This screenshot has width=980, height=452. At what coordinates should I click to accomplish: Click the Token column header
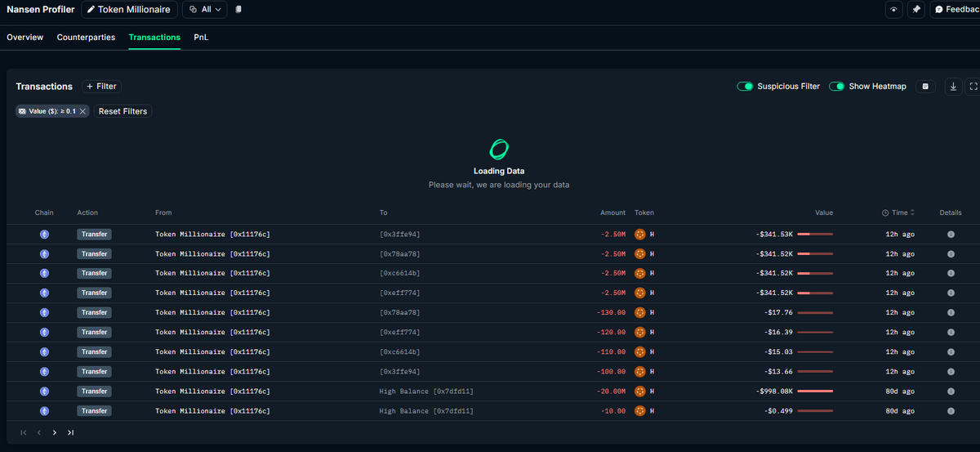coord(644,213)
